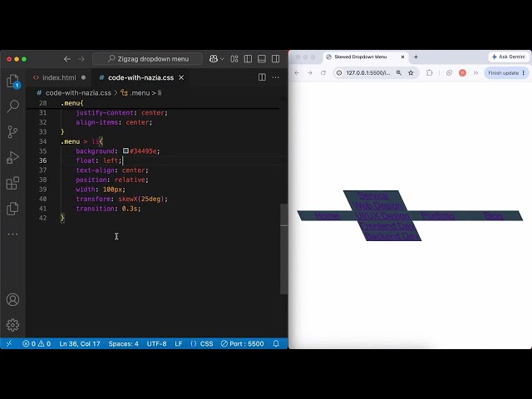The image size is (532, 399).
Task: Open remote window indicator in status bar
Action: (x=9, y=343)
